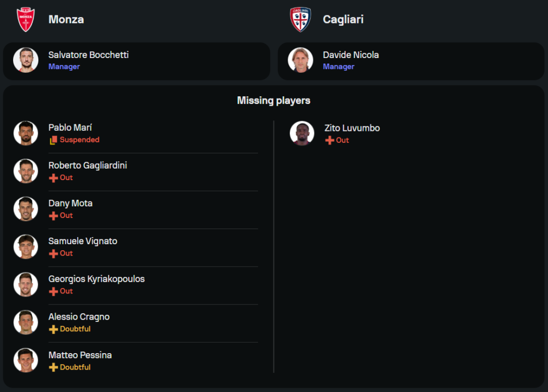The image size is (548, 392).
Task: Open the Cagliari team name link
Action: [343, 20]
